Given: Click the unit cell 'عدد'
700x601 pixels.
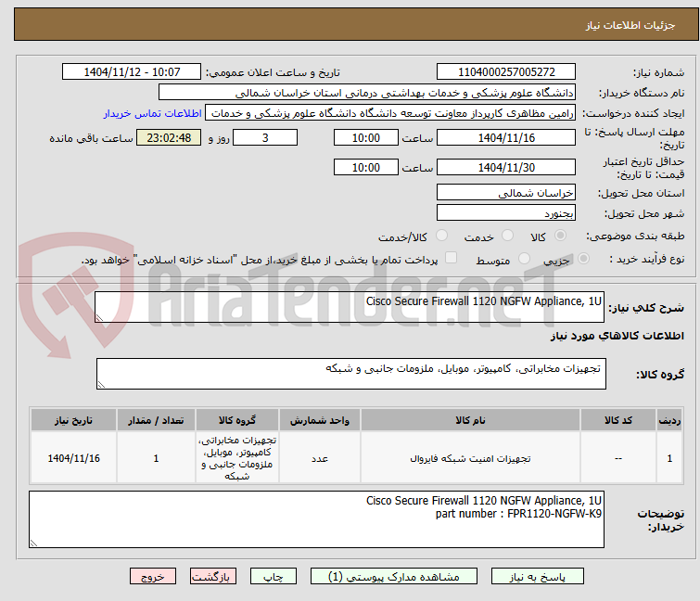Looking at the screenshot, I should (x=320, y=458).
